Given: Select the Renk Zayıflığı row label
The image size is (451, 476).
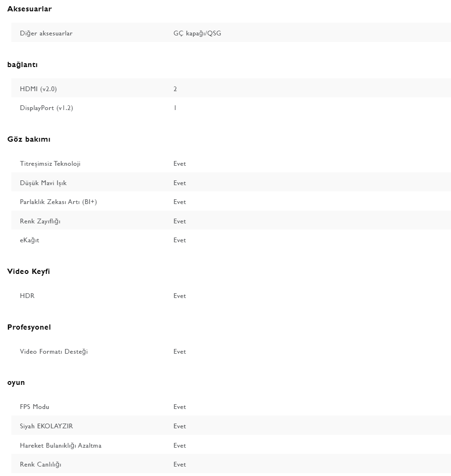Looking at the screenshot, I should coord(40,221).
